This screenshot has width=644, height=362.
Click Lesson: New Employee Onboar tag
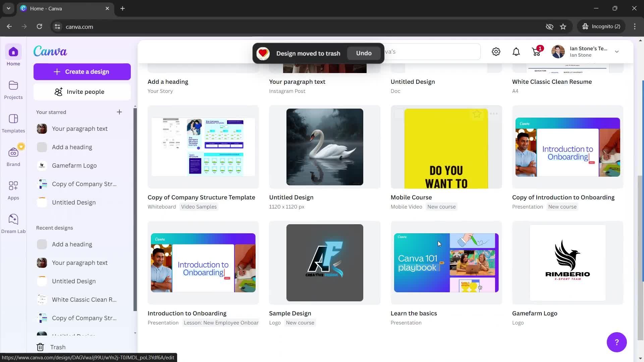point(221,323)
